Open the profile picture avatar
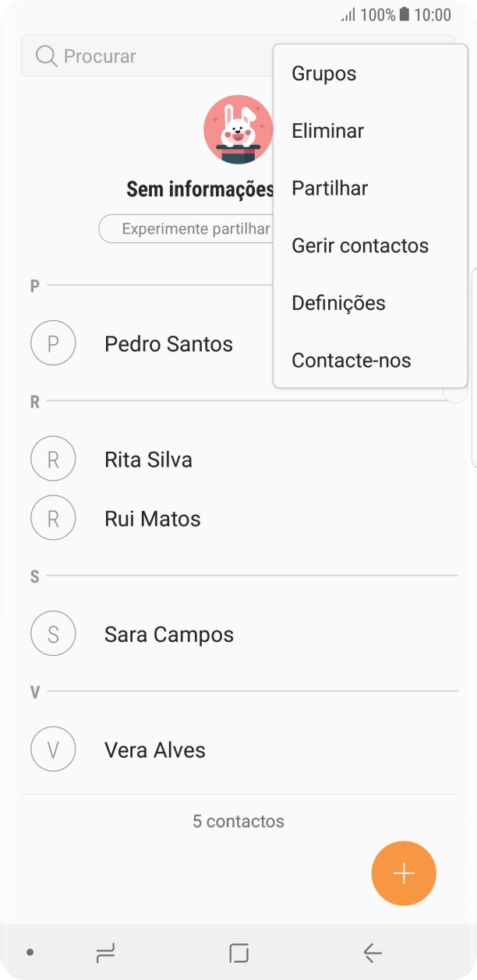 [238, 131]
